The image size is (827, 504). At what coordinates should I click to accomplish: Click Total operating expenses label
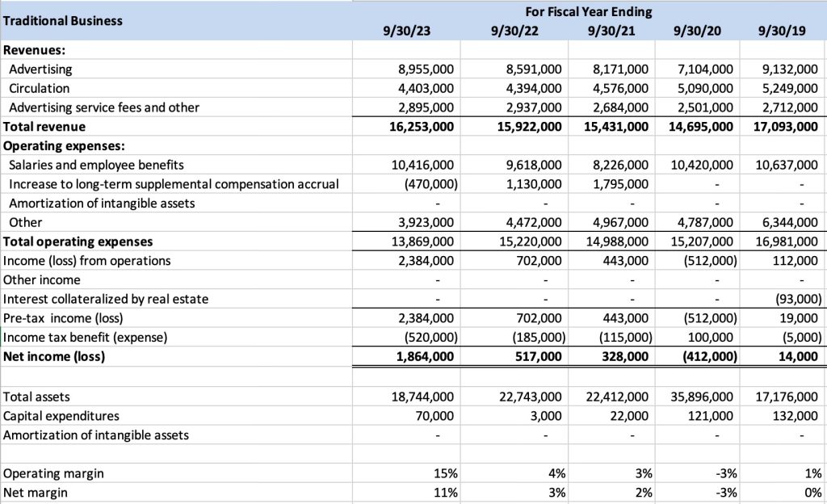tap(78, 241)
